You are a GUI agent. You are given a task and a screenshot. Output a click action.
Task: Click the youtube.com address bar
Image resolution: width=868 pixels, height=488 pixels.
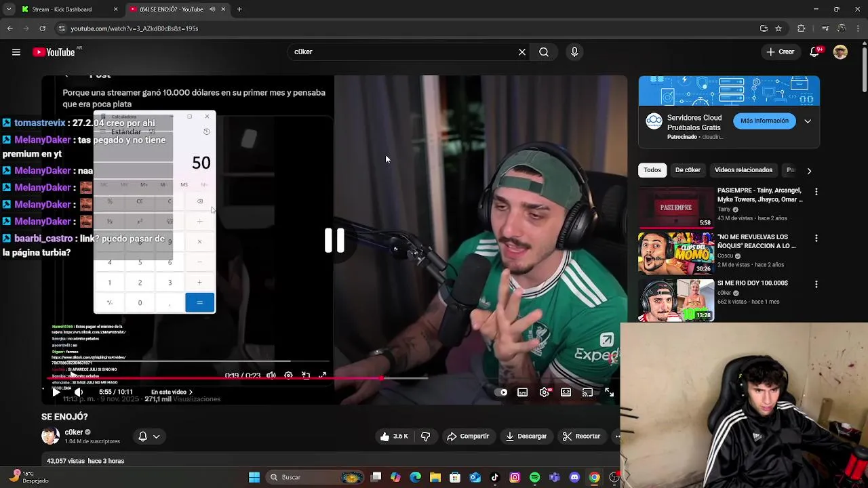(x=407, y=28)
